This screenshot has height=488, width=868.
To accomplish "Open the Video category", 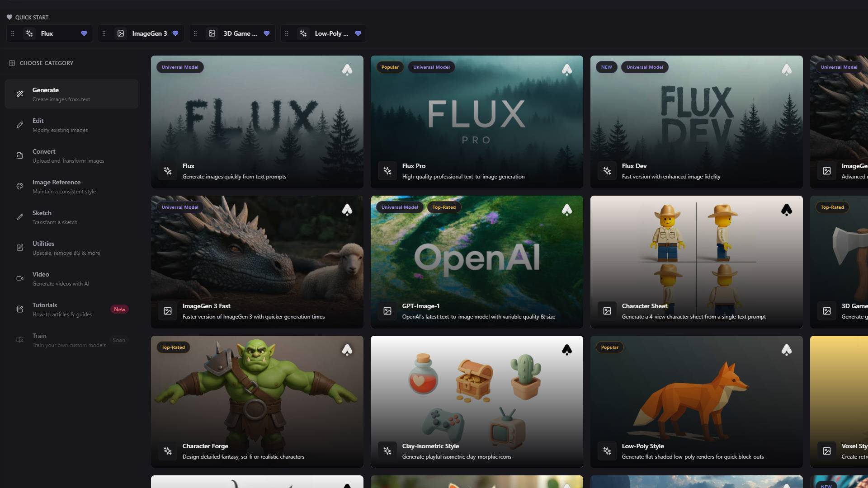I will tap(71, 278).
